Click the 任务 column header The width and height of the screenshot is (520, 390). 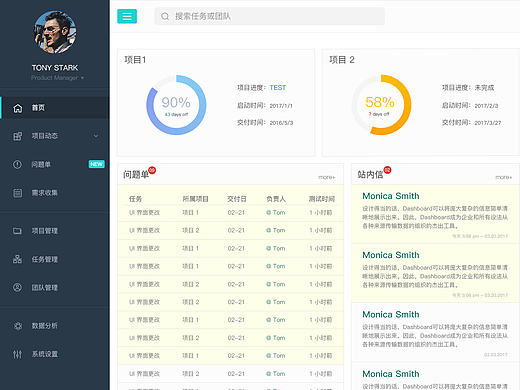(x=135, y=199)
